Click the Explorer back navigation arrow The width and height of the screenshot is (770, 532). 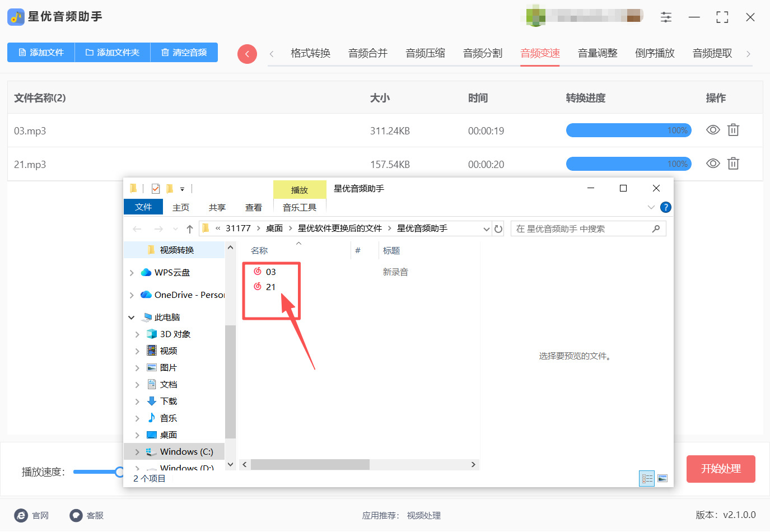[137, 228]
